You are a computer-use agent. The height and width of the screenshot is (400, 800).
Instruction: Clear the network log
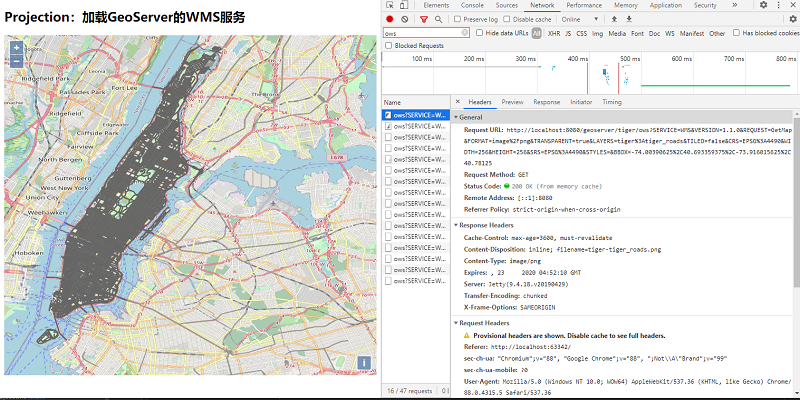[404, 19]
